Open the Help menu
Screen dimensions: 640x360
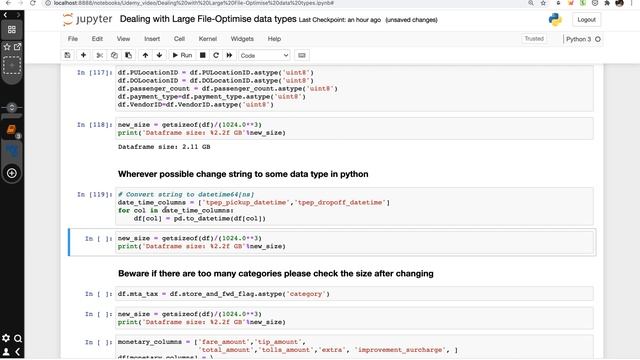pyautogui.click(x=274, y=39)
